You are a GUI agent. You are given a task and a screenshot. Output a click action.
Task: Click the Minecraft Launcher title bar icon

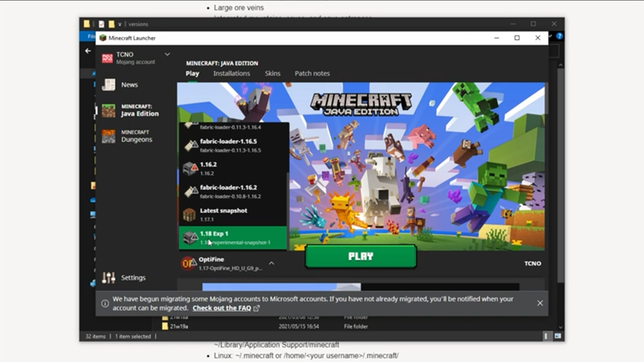(x=103, y=38)
